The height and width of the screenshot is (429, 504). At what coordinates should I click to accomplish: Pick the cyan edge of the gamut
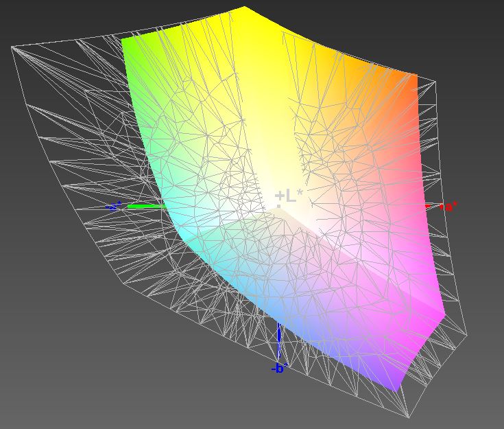pos(171,220)
